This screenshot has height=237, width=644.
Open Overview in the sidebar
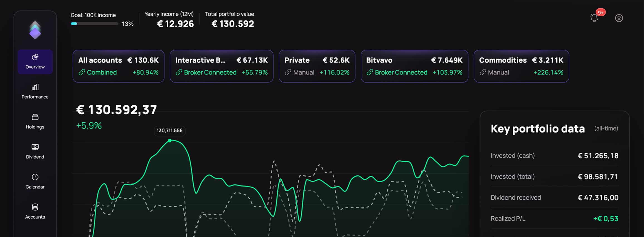pos(35,62)
